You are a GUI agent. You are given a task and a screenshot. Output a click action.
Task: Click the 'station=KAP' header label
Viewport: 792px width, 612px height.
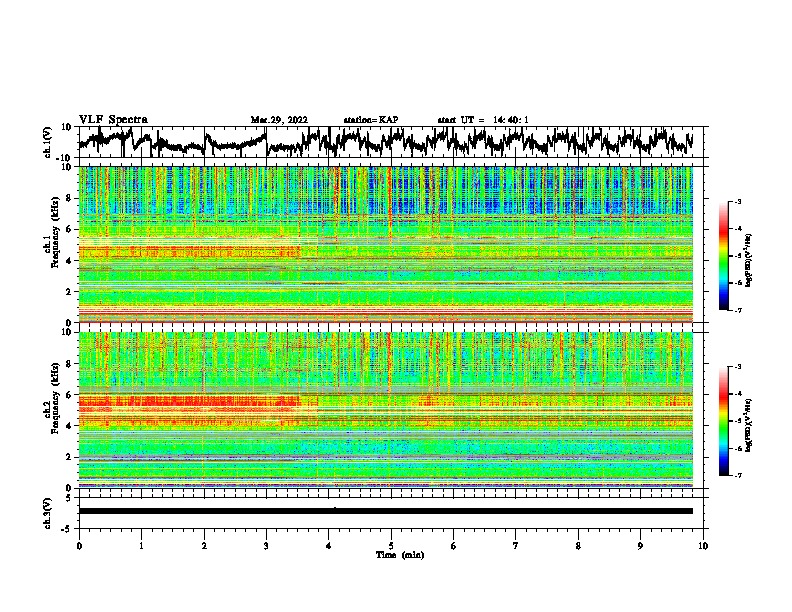tap(371, 120)
